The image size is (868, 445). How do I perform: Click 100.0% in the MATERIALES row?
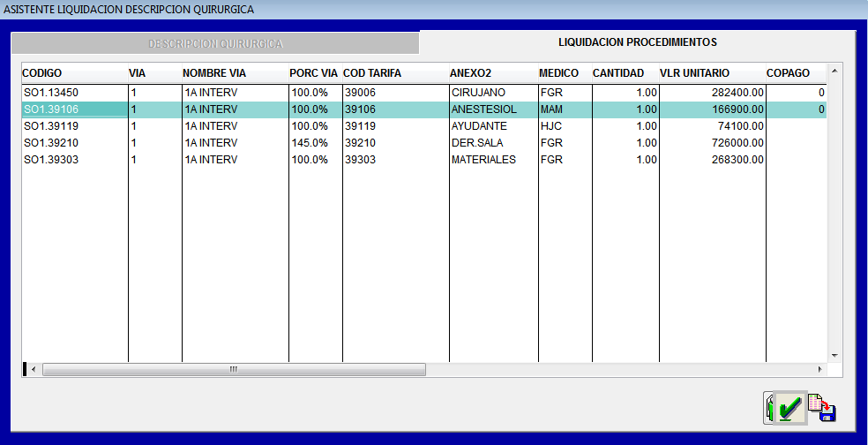(x=316, y=160)
